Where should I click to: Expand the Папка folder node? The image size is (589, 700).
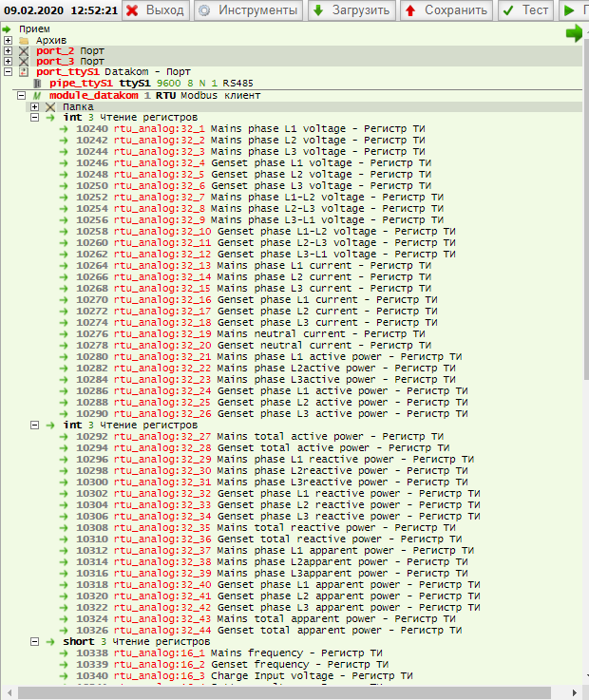click(x=35, y=107)
